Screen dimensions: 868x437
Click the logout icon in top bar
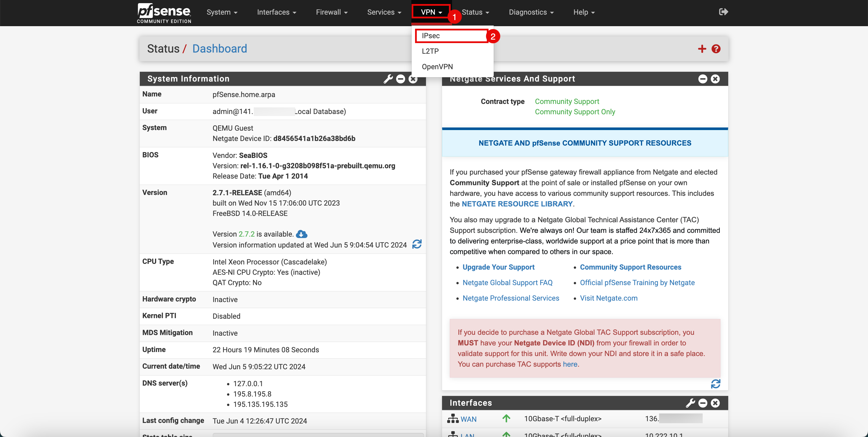pyautogui.click(x=723, y=12)
